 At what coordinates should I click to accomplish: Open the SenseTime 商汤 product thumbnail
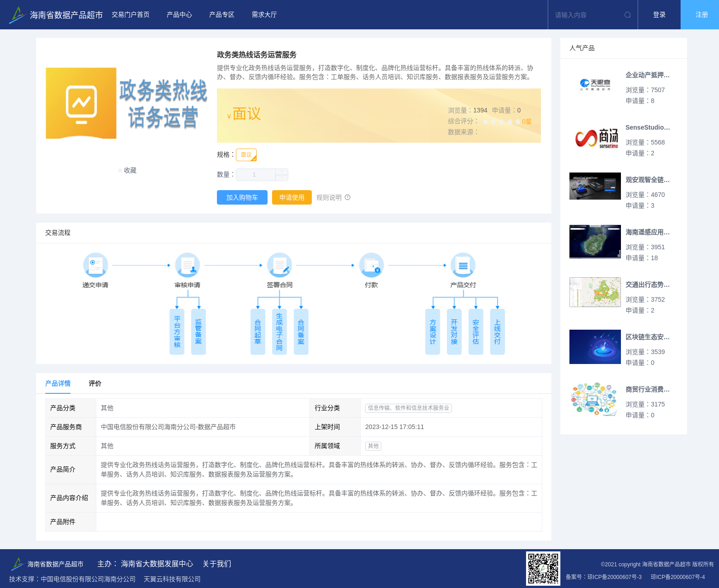[x=595, y=137]
